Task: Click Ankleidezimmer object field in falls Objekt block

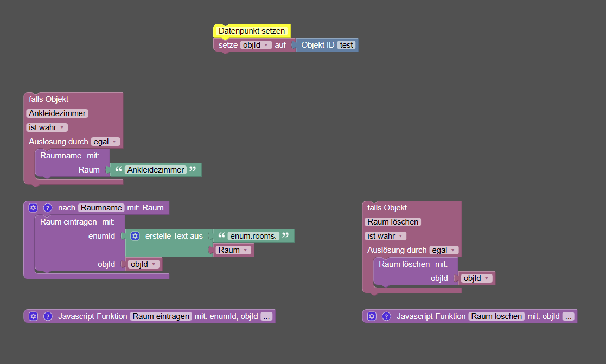Action: (57, 113)
